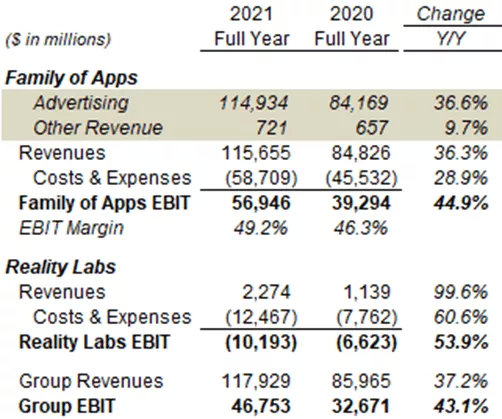Select the 9.7% change cell
Image resolution: width=502 pixels, height=419 pixels.
click(466, 128)
